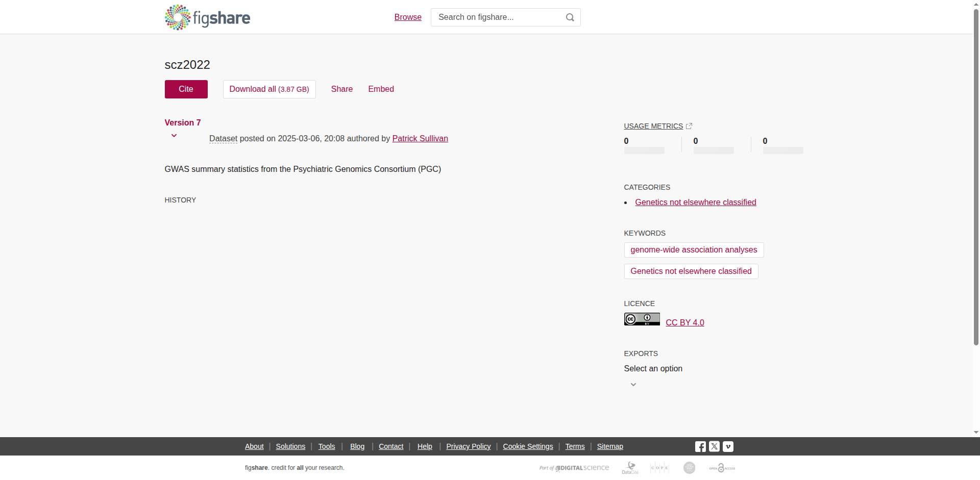The width and height of the screenshot is (980, 480).
Task: Click the DataCite logo in footer
Action: tap(630, 468)
